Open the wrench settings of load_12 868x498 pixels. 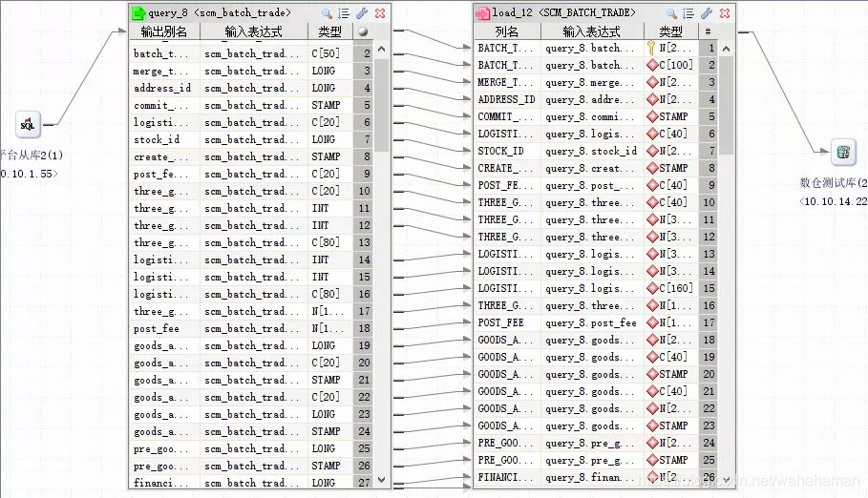pyautogui.click(x=706, y=13)
